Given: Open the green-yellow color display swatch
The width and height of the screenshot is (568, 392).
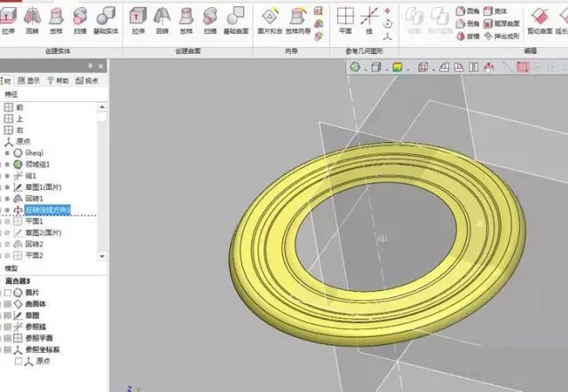Looking at the screenshot, I should [x=397, y=67].
